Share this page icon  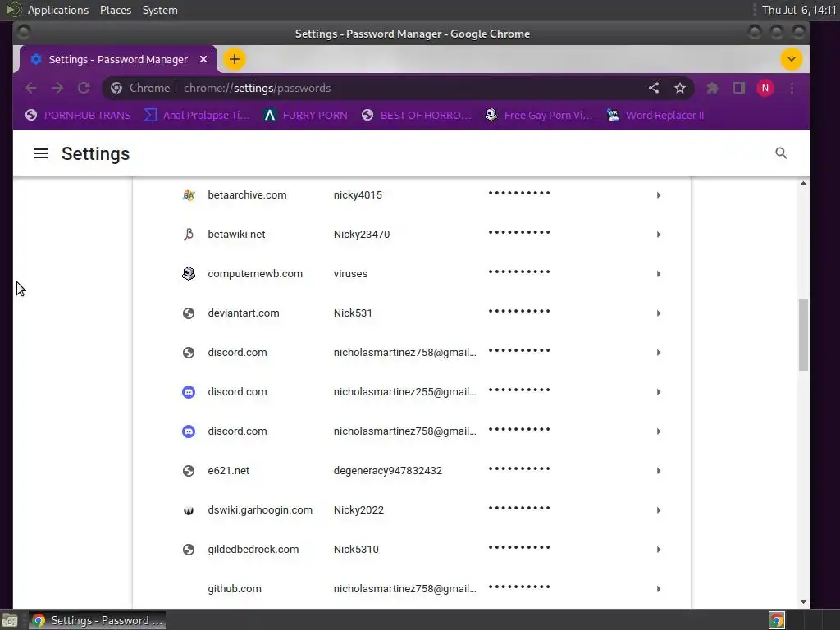pos(654,88)
